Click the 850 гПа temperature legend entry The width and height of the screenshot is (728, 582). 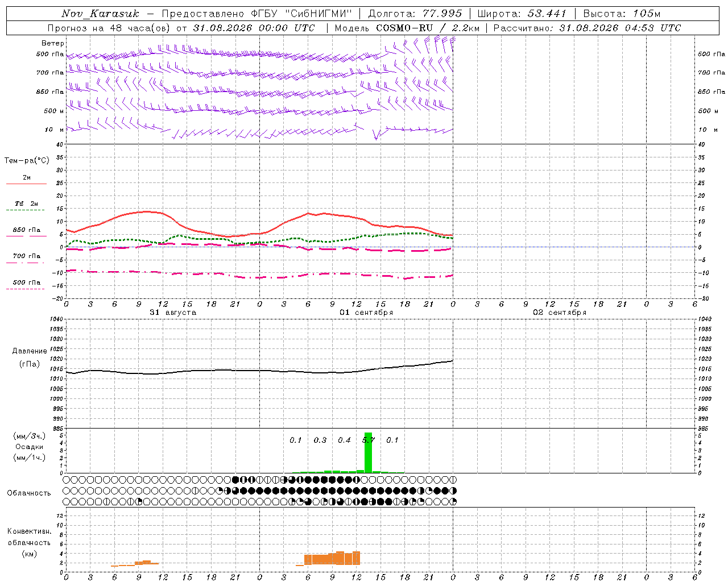click(x=27, y=230)
